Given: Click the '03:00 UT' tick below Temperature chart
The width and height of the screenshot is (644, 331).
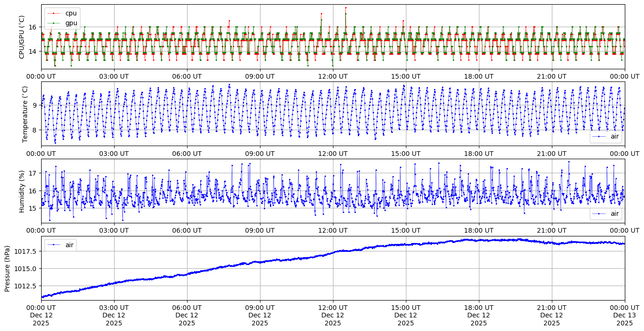Looking at the screenshot, I should point(114,154).
